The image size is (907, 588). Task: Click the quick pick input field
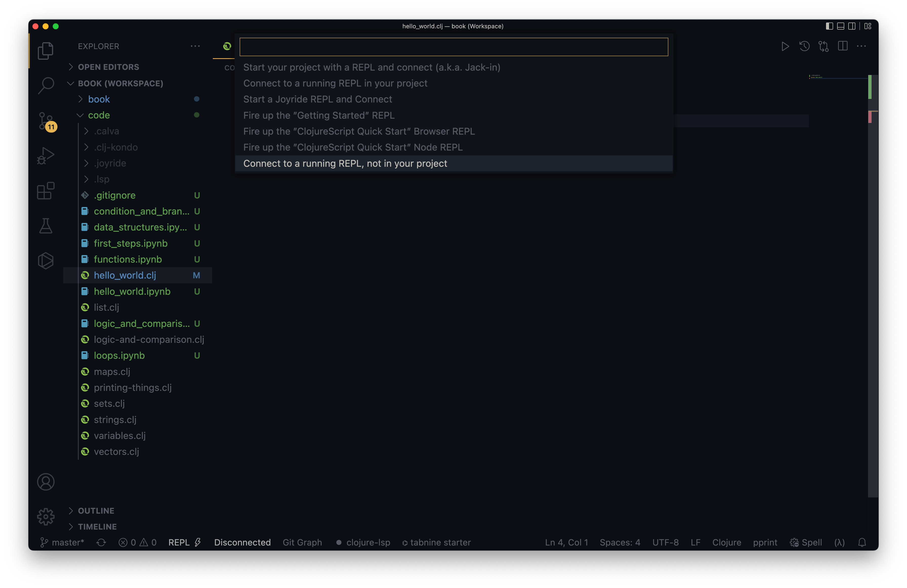pyautogui.click(x=454, y=47)
